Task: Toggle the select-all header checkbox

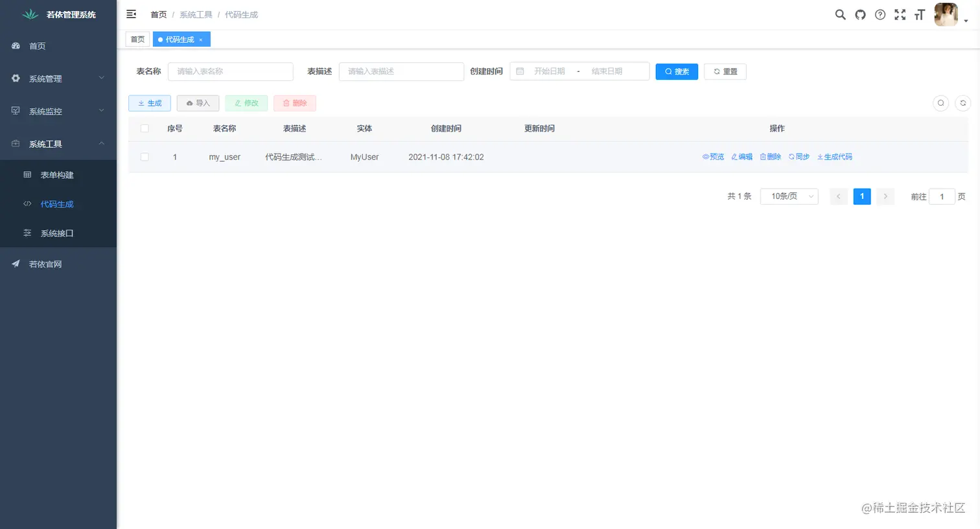Action: click(x=145, y=128)
